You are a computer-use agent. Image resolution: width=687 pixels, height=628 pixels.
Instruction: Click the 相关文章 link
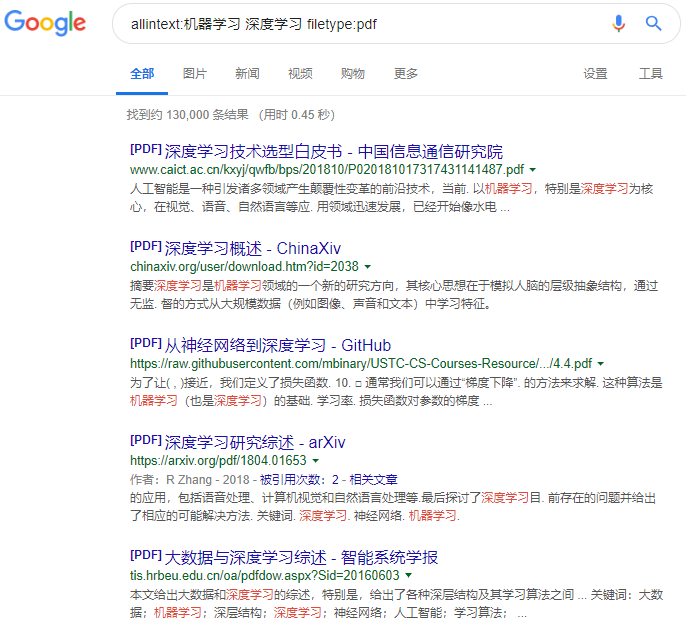[373, 480]
